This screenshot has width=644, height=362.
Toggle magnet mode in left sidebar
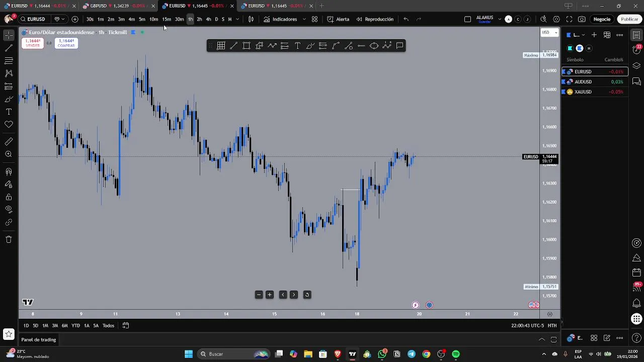click(x=9, y=172)
